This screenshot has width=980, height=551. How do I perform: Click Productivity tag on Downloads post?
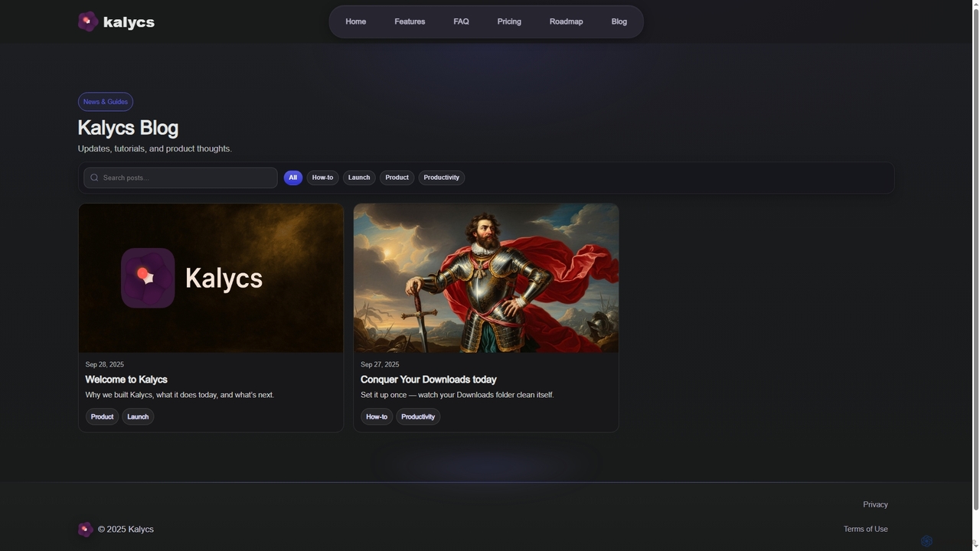[x=418, y=417]
